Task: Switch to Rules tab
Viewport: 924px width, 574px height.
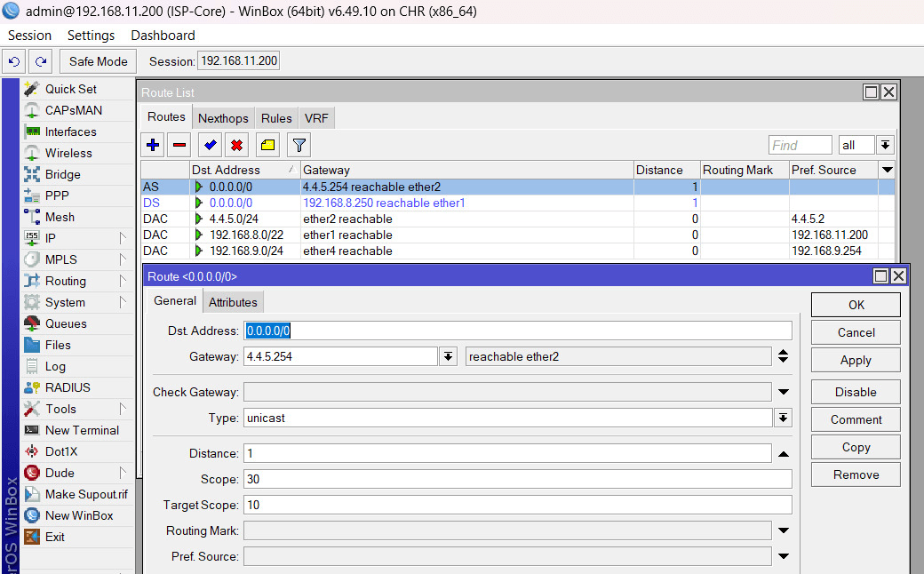Action: click(x=276, y=118)
